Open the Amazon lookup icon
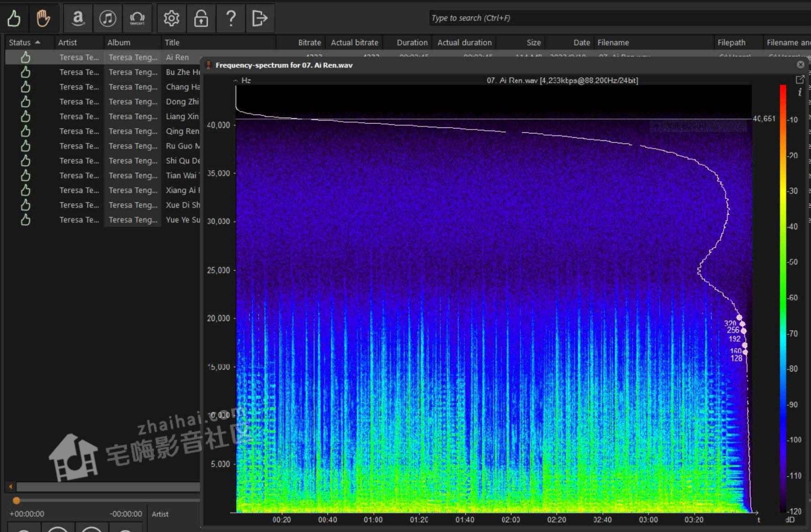The image size is (811, 532). point(78,18)
